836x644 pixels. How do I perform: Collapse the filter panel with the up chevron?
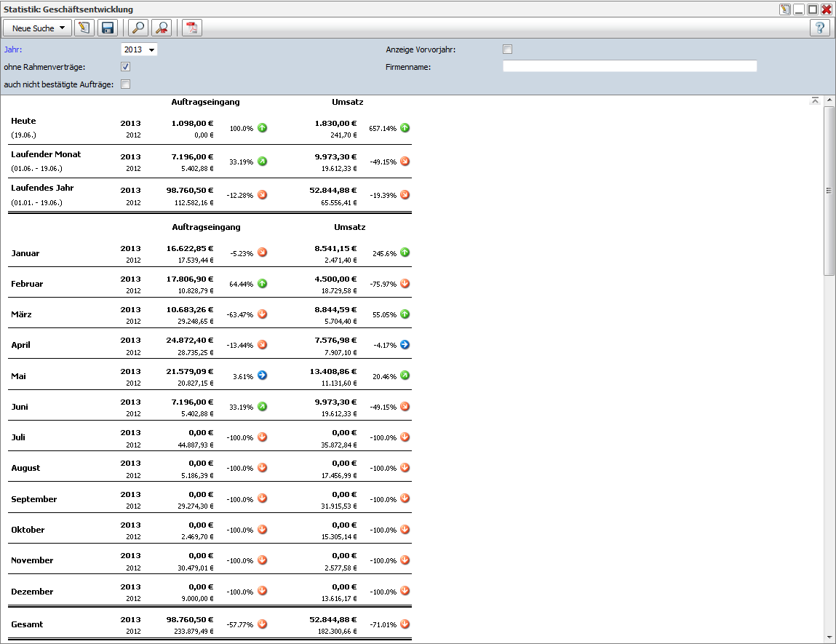tap(815, 100)
